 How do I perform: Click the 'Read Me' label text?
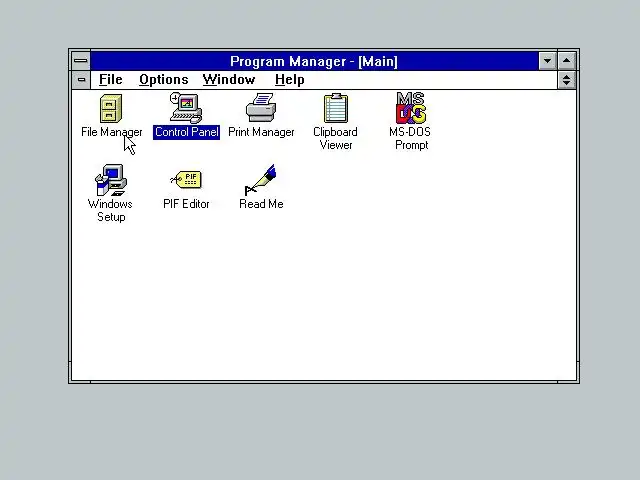(261, 204)
